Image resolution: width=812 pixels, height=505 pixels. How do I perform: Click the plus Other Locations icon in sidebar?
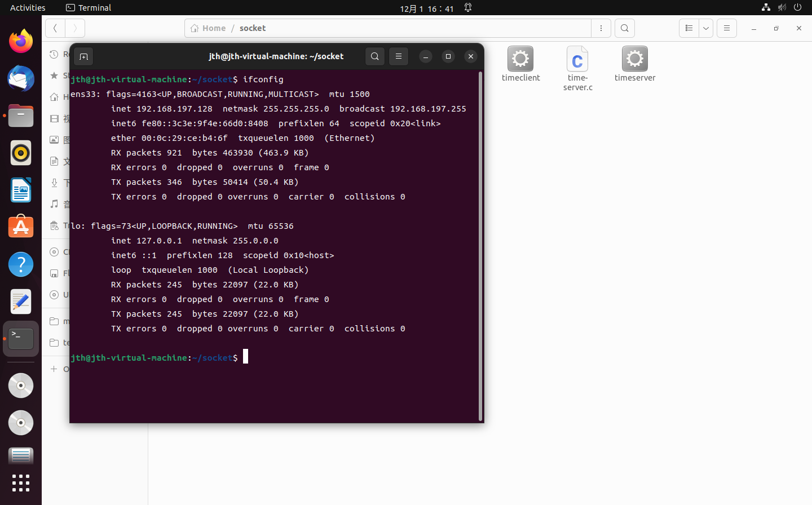point(54,369)
